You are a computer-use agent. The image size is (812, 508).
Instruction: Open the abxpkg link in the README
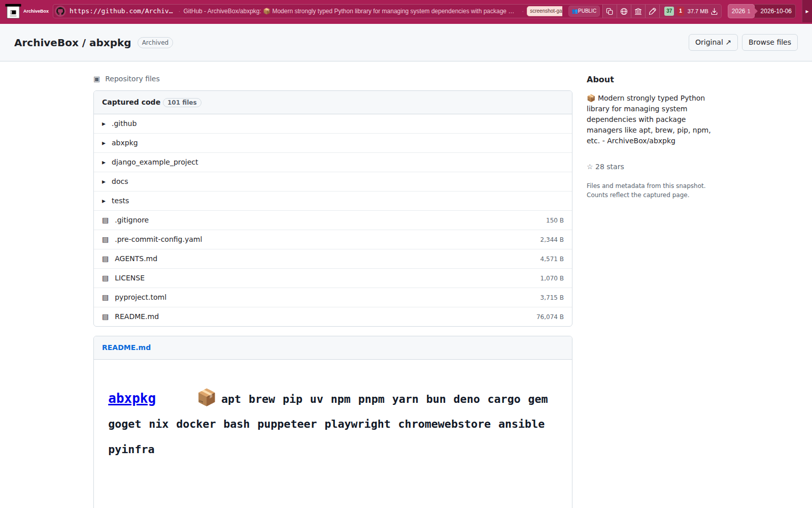pyautogui.click(x=132, y=399)
